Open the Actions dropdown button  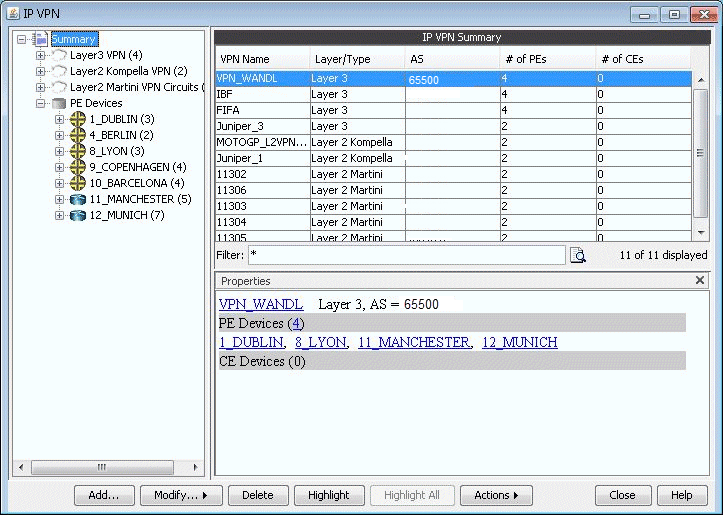click(x=496, y=495)
